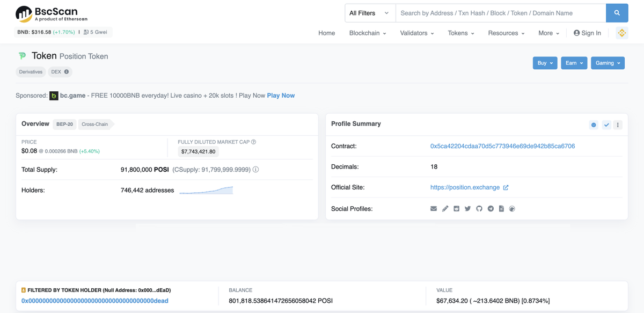Click the orange filter icon by token holder
The width and height of the screenshot is (644, 313).
tap(24, 290)
